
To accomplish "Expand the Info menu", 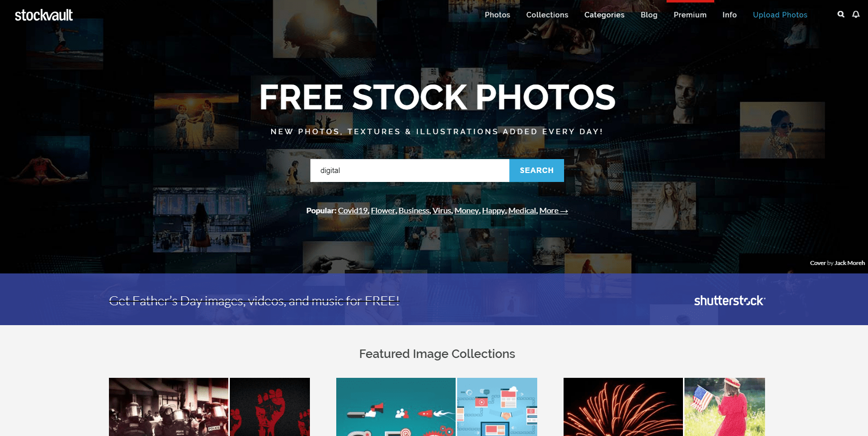I will (x=730, y=15).
